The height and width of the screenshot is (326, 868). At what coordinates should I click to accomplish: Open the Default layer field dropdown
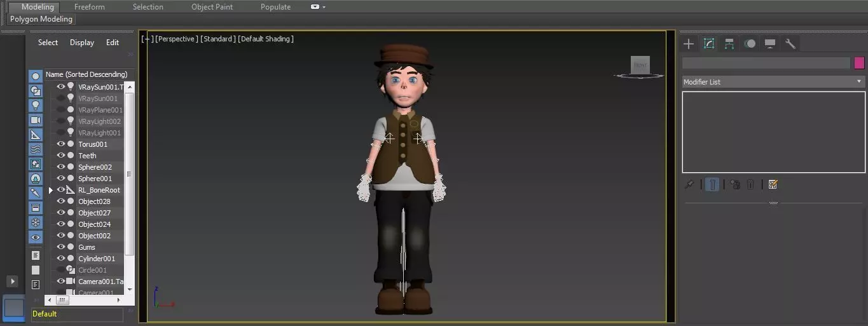[77, 314]
